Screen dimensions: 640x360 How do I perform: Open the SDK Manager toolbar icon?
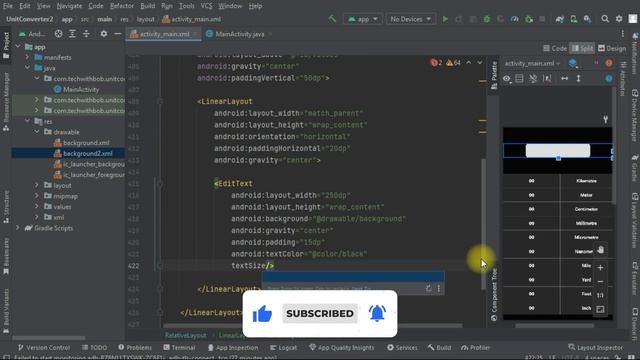pyautogui.click(x=587, y=19)
